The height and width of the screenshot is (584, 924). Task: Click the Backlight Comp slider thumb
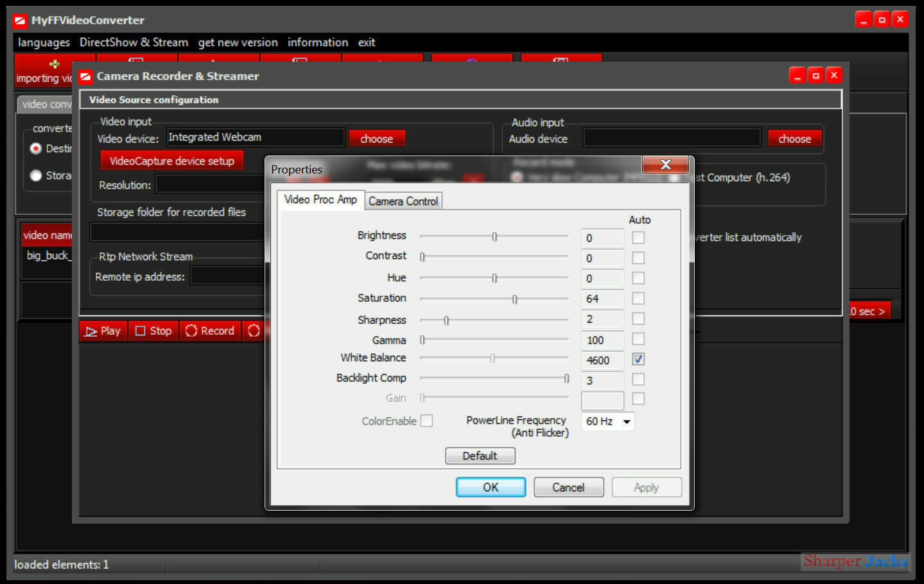coord(566,378)
